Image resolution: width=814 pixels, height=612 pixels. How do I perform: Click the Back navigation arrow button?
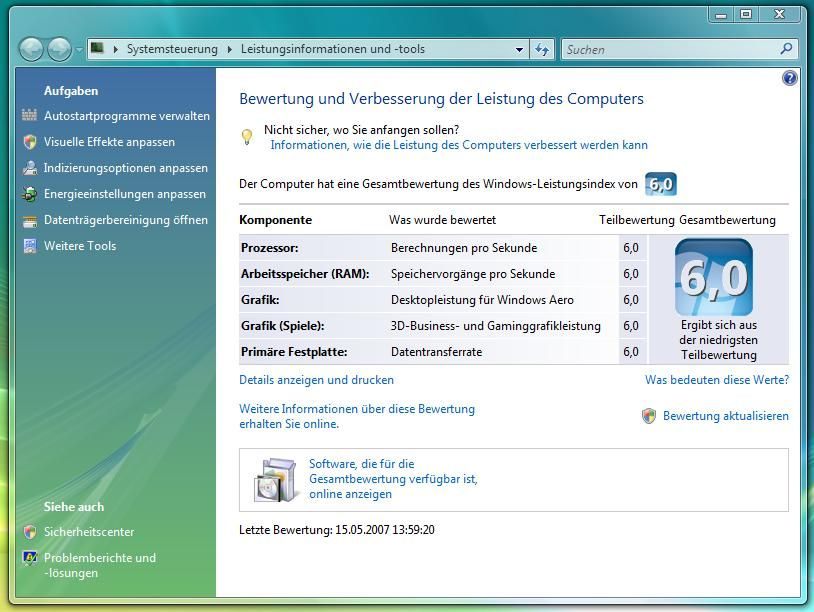[x=31, y=50]
